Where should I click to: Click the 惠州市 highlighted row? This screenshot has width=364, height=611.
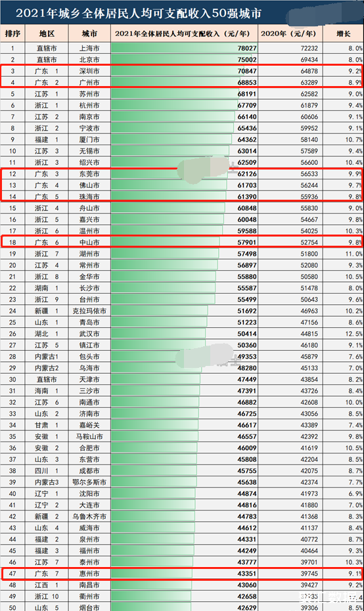click(x=182, y=574)
